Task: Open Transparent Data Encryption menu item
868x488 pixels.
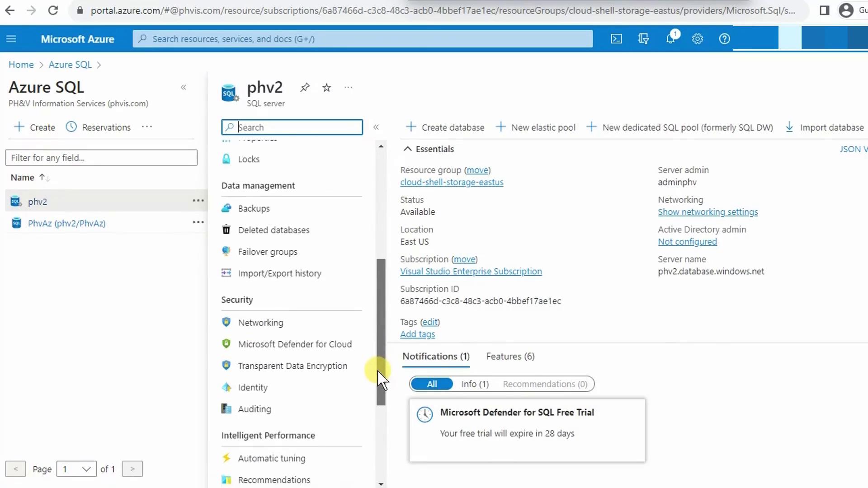Action: tap(292, 366)
